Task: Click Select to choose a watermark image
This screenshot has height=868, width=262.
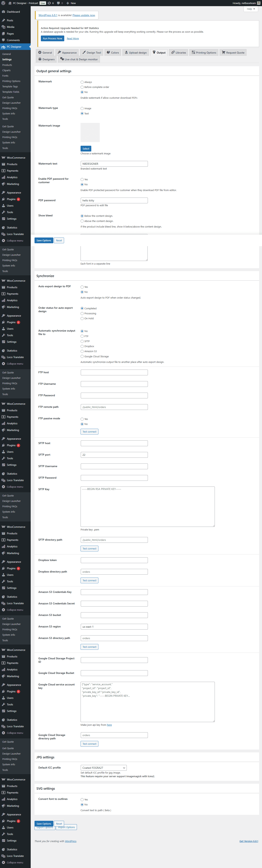Action: (86, 149)
